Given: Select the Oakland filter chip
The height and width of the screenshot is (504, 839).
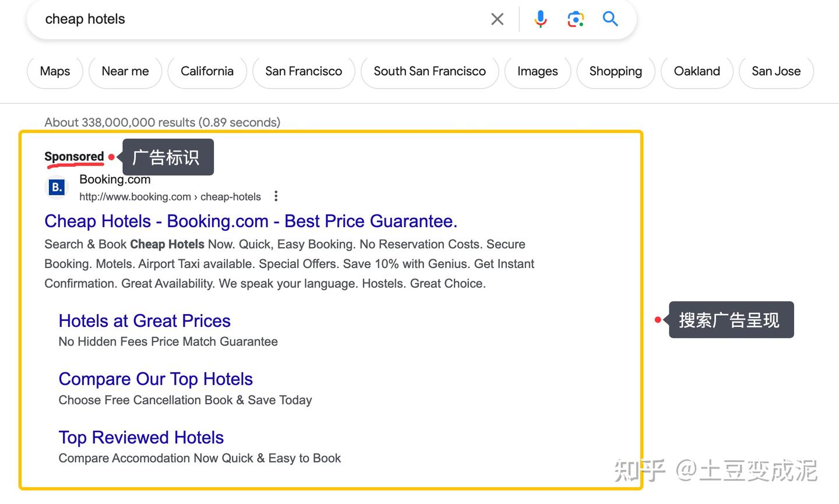Looking at the screenshot, I should [x=697, y=71].
